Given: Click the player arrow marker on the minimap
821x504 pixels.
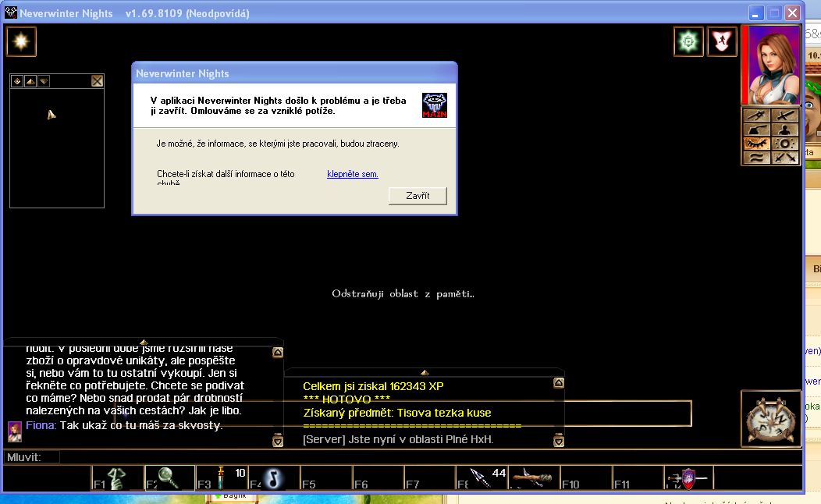Looking at the screenshot, I should [51, 114].
